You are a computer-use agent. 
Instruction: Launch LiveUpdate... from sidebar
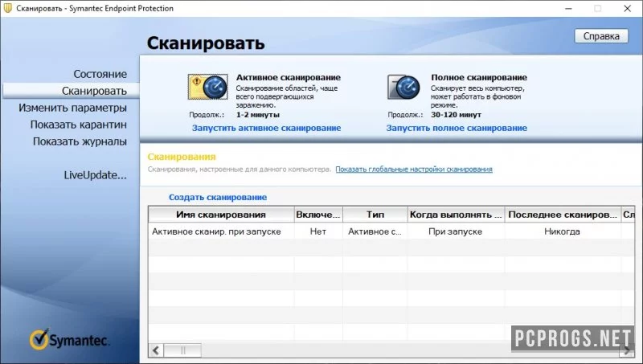tap(95, 175)
